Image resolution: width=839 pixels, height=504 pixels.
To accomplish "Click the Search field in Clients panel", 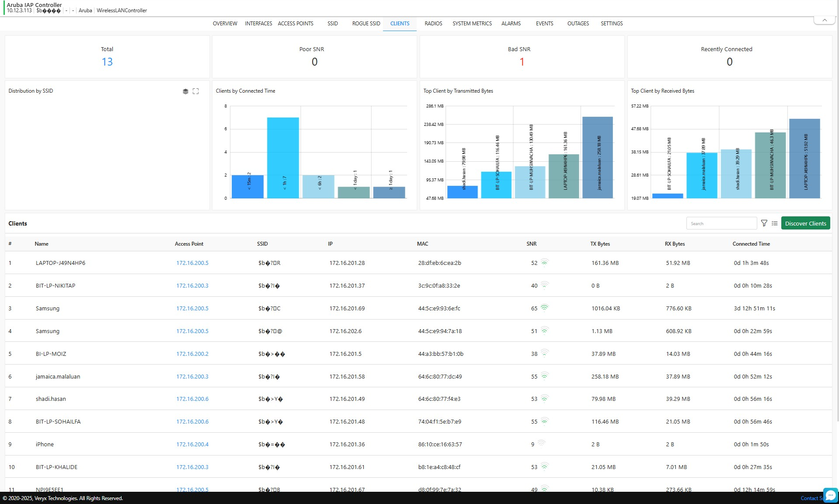I will pyautogui.click(x=721, y=223).
